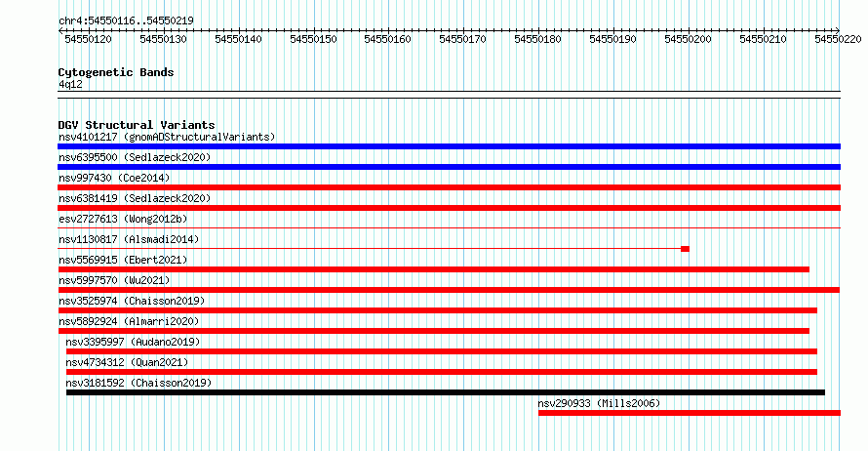Screen dimensions: 868x451
Task: Open nsv997430 (Coe2014) variant label
Action: pyautogui.click(x=114, y=178)
